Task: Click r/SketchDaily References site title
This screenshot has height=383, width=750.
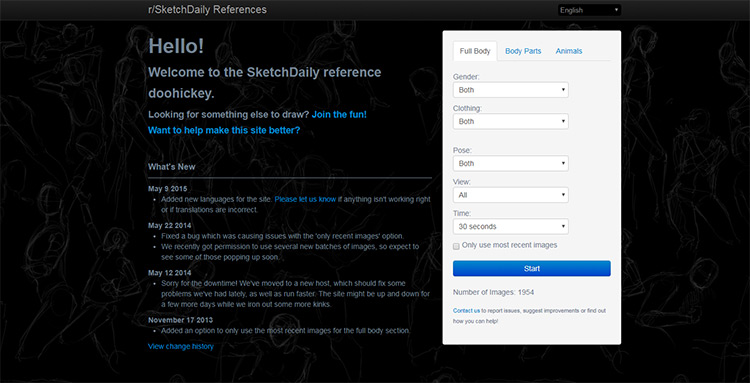Action: click(x=208, y=10)
